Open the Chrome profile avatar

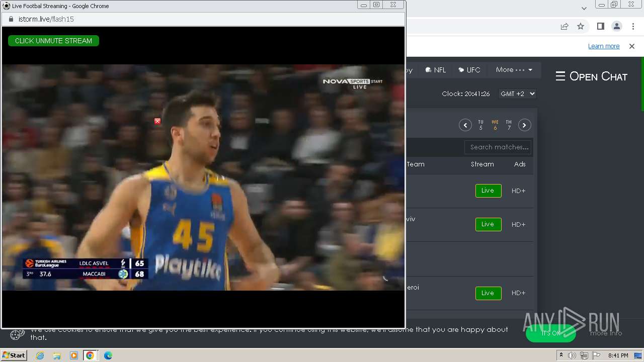616,26
